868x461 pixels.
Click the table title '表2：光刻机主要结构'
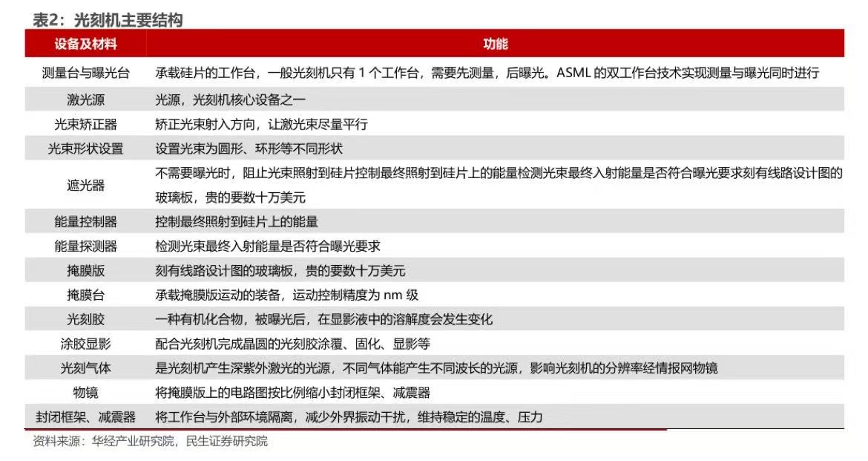coord(108,21)
